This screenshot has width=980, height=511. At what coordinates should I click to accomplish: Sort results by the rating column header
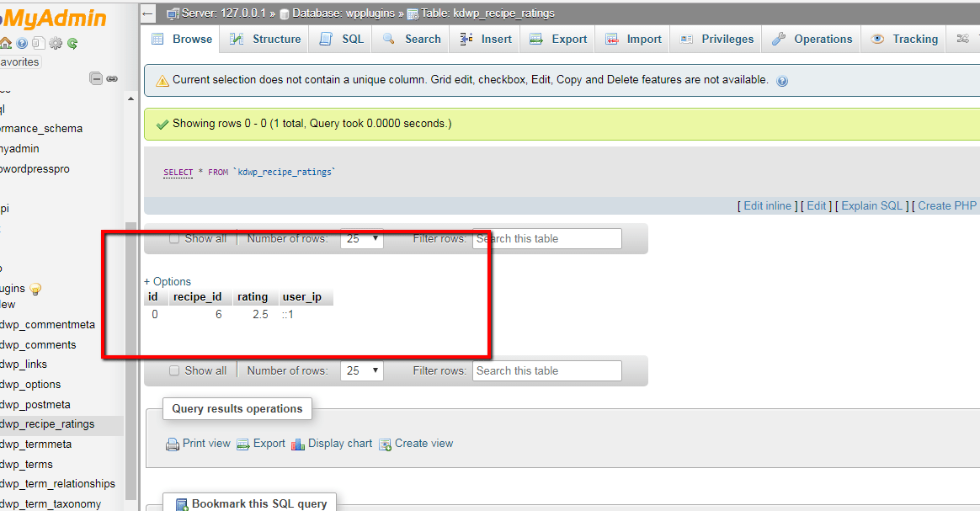(253, 296)
